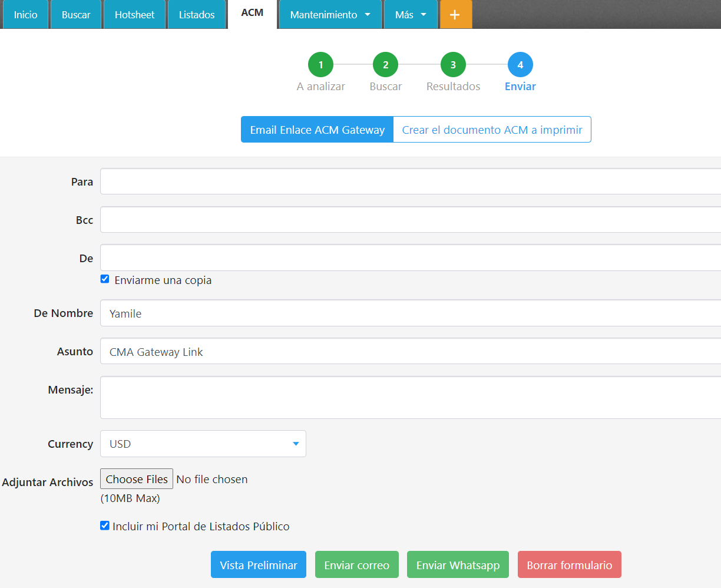Screen dimensions: 721x588
Task: Switch to the Buscar tab
Action: [x=76, y=14]
